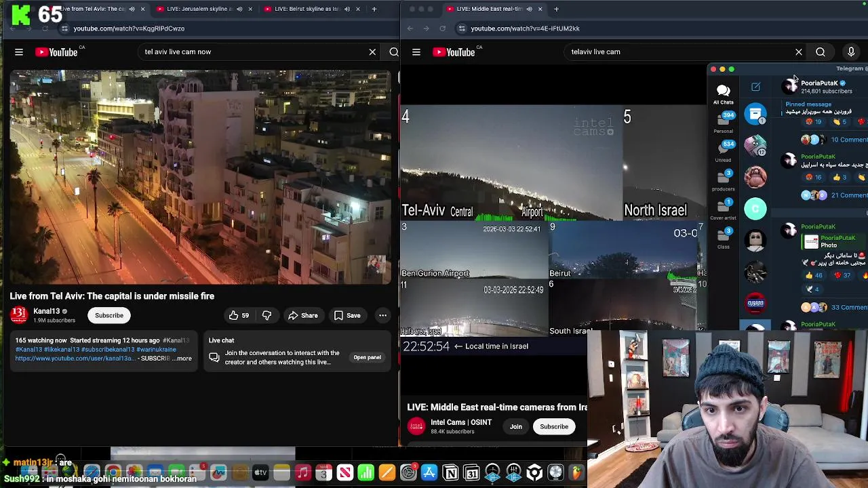This screenshot has width=868, height=488.
Task: Play the Tel Aviv street live video
Action: (200, 177)
